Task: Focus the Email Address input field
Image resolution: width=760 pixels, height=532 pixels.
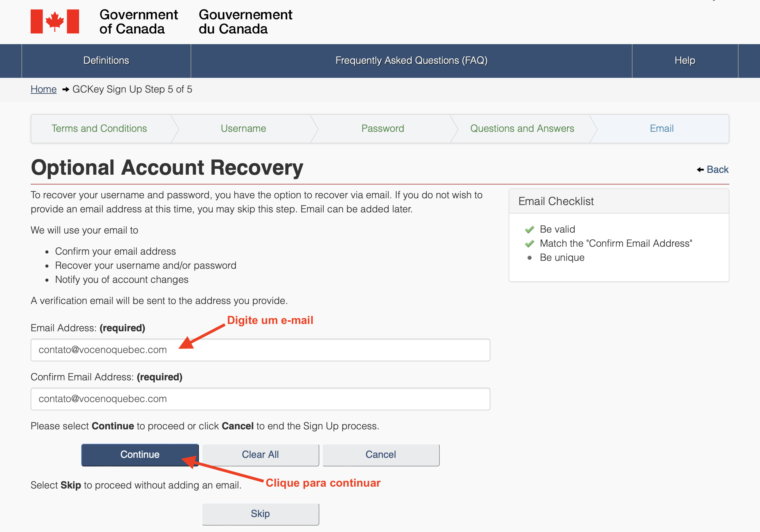Action: [x=260, y=350]
